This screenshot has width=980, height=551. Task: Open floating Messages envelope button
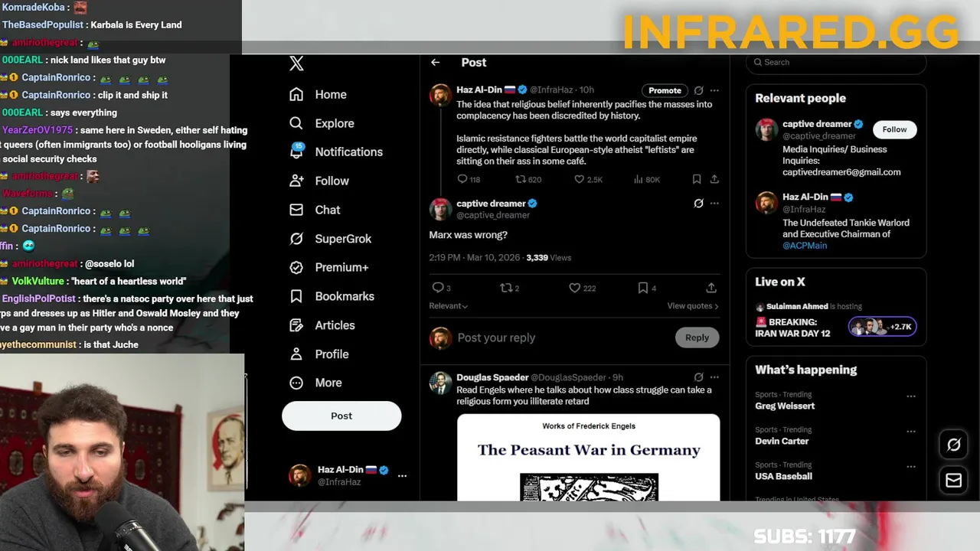click(954, 481)
